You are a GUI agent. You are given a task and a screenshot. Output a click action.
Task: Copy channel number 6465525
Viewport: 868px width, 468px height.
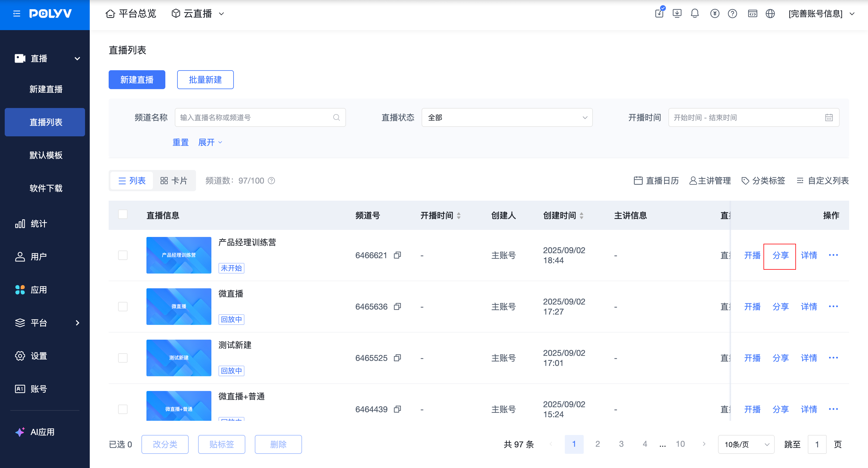click(x=398, y=358)
